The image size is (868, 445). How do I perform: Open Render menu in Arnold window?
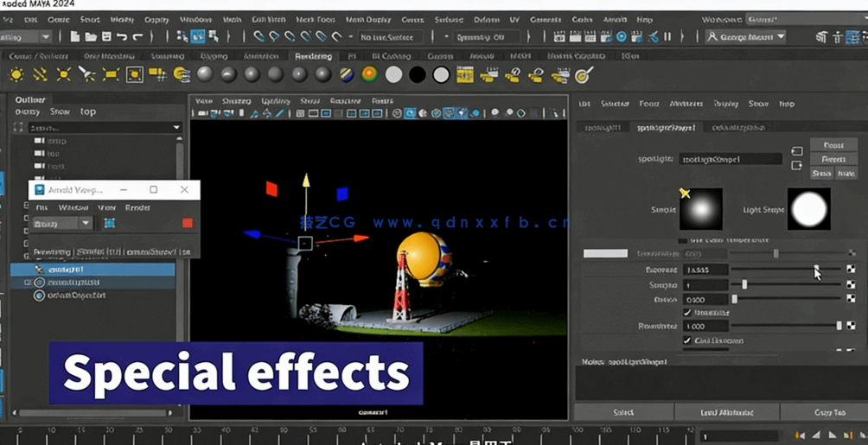point(137,207)
